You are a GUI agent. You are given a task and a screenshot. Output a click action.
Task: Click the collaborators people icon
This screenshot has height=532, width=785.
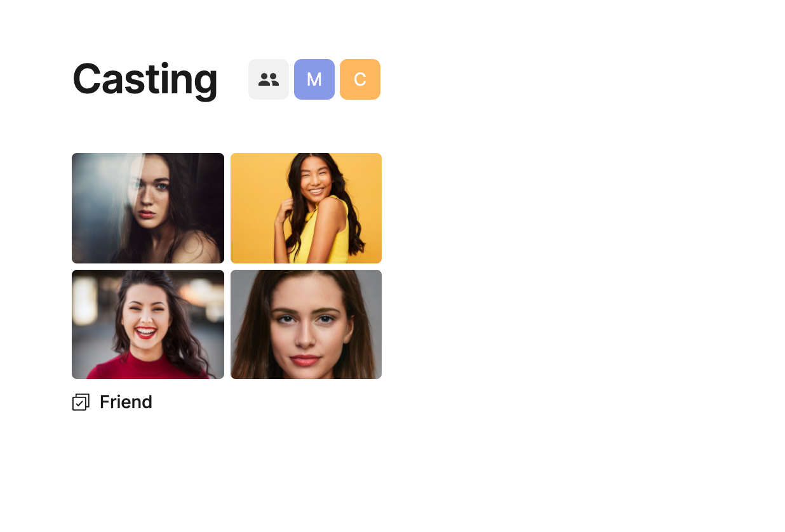tap(269, 79)
